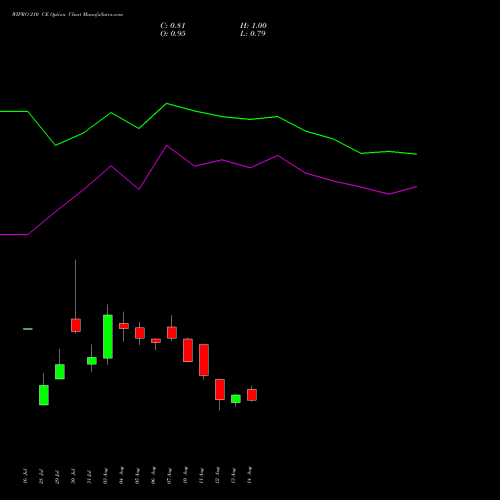Image resolution: width=500 pixels, height=500 pixels.
Task: Select the red candle with the long upper wick on 30 Jul
Action: pos(76,325)
